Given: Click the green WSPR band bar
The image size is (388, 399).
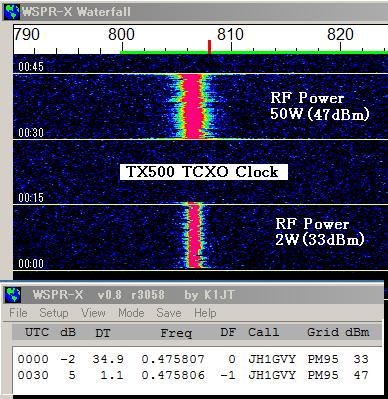Looking at the screenshot, I should coord(254,52).
